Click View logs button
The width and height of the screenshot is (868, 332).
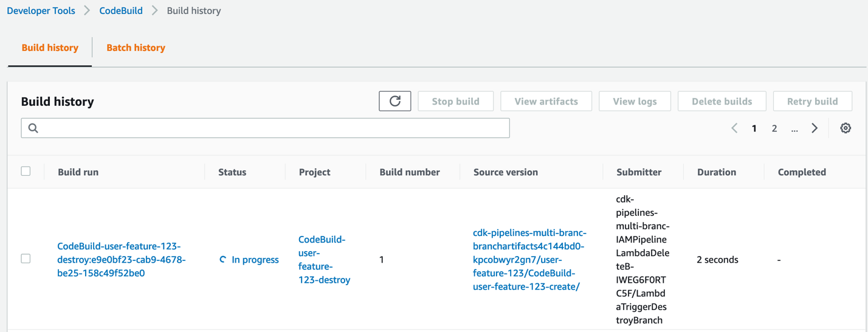coord(635,101)
